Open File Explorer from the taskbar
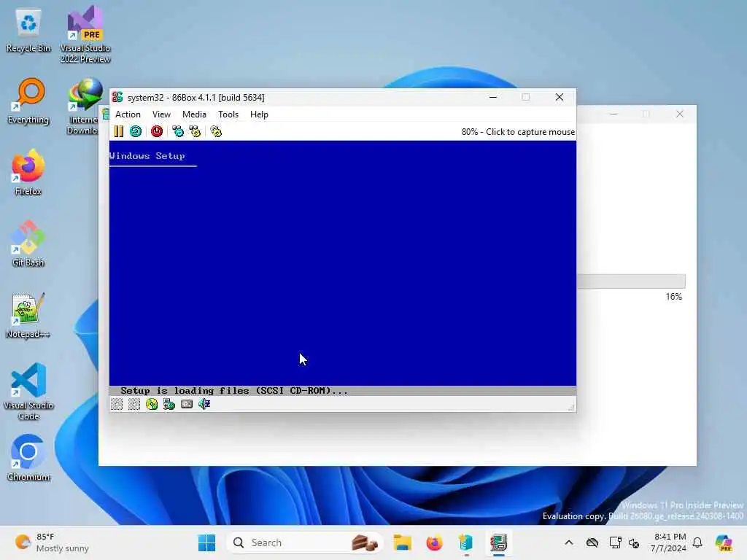The image size is (747, 560). click(402, 542)
